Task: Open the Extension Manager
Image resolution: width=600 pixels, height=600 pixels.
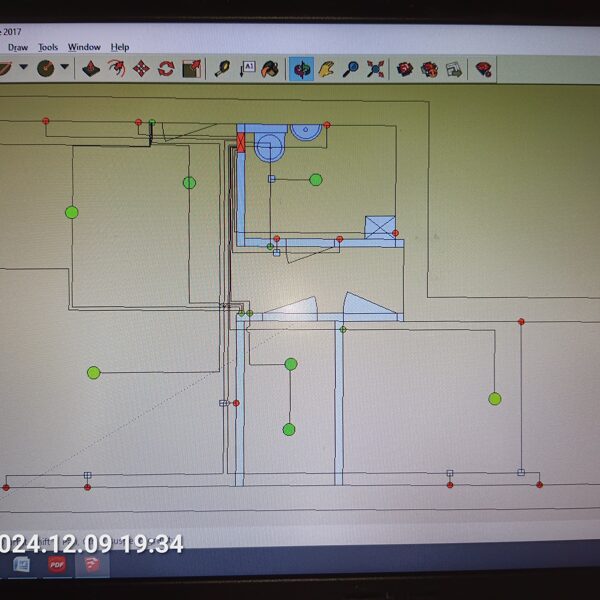Action: point(483,68)
